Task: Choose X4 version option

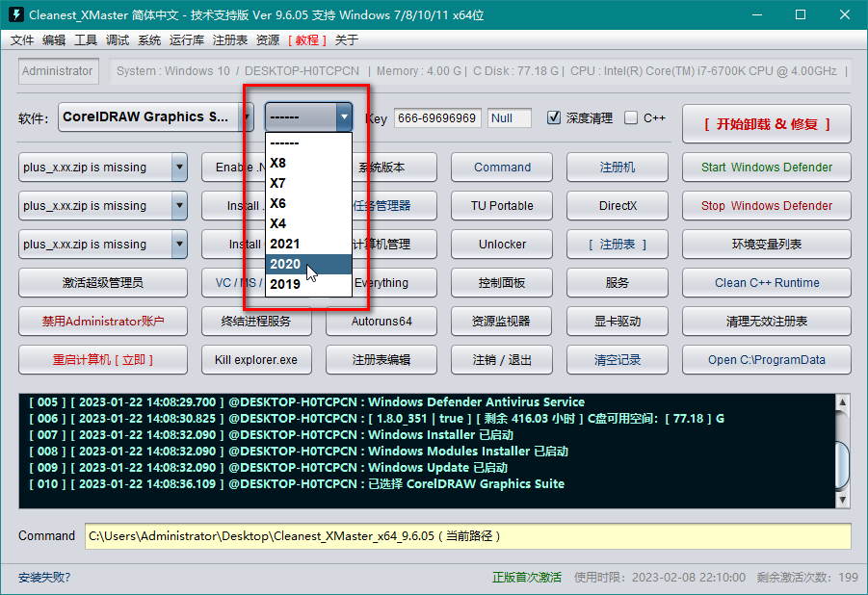Action: pyautogui.click(x=308, y=223)
